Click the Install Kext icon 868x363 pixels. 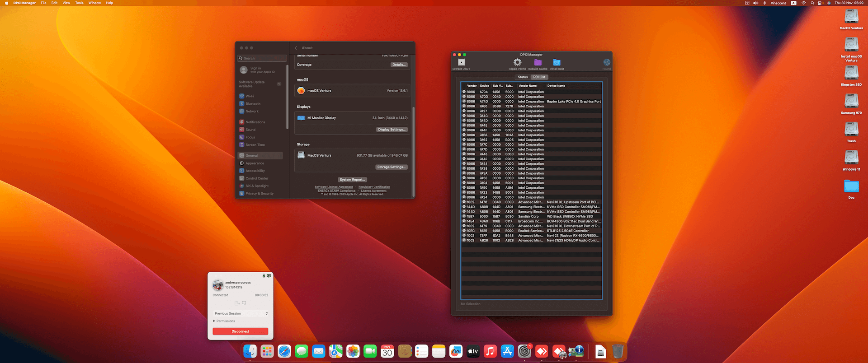(557, 62)
